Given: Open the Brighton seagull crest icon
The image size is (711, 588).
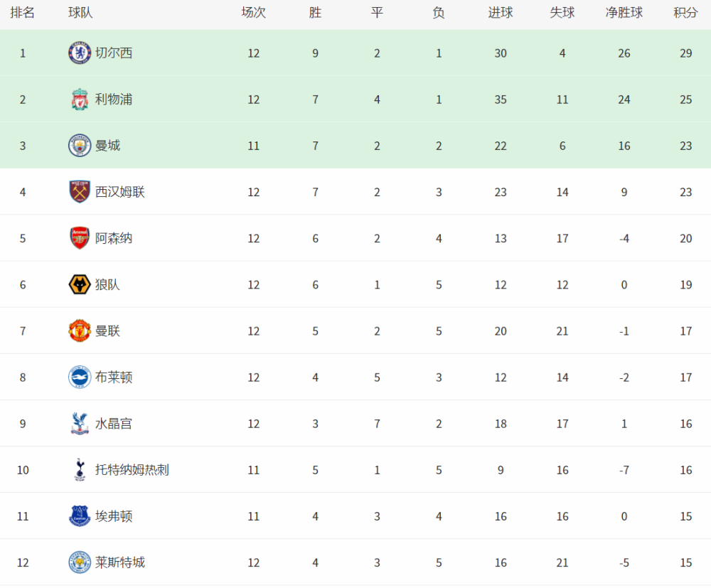Looking at the screenshot, I should 80,378.
